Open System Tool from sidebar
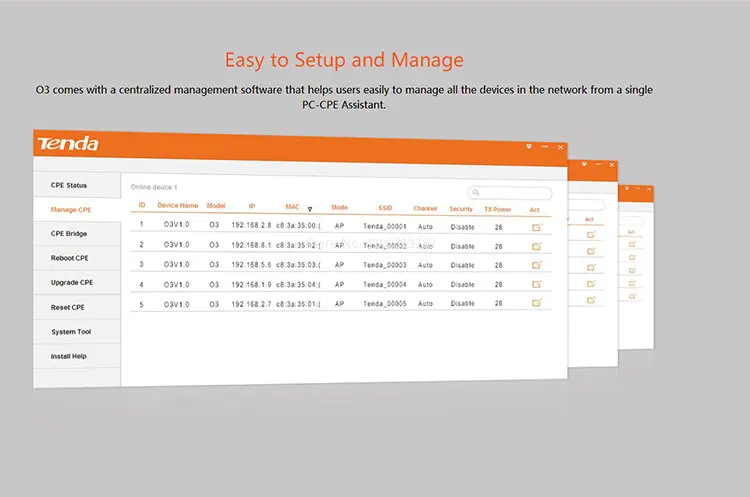The height and width of the screenshot is (497, 750). point(70,331)
